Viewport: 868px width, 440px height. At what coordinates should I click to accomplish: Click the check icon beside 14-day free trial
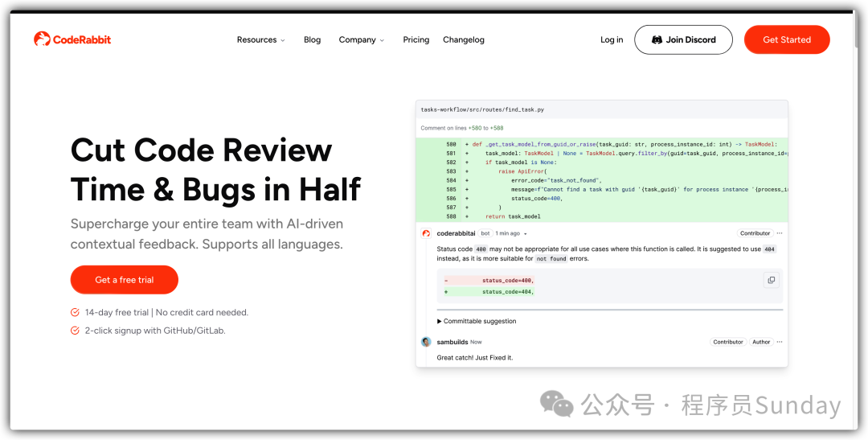coord(75,313)
